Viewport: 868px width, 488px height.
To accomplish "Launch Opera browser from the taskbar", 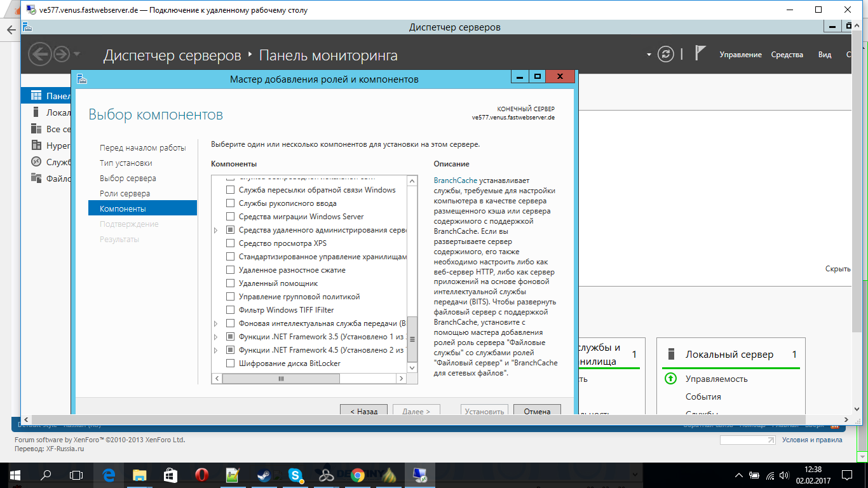I will [201, 475].
